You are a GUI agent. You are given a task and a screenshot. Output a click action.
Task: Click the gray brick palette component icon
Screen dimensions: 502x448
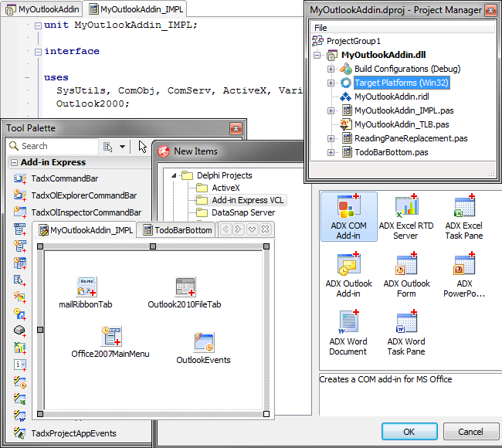click(x=20, y=330)
